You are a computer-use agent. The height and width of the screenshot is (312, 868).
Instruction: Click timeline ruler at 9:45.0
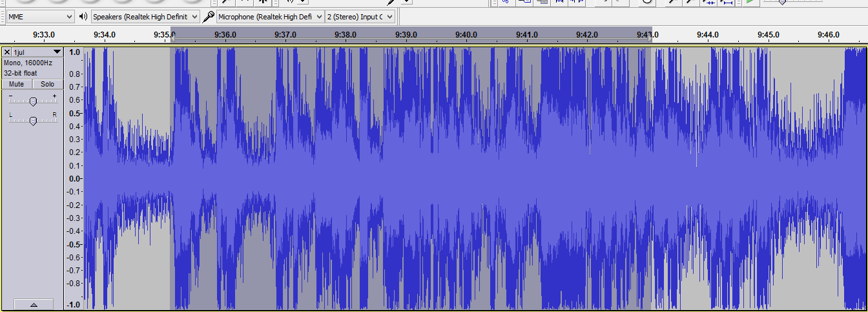[x=768, y=34]
